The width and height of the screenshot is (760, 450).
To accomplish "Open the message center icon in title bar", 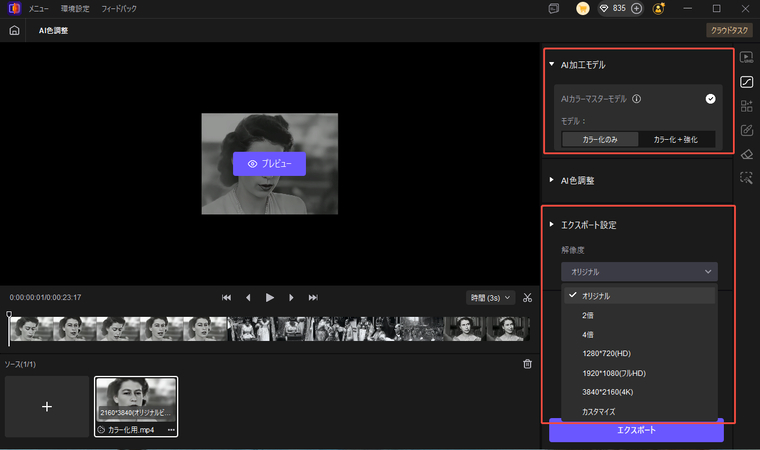I will coord(554,9).
